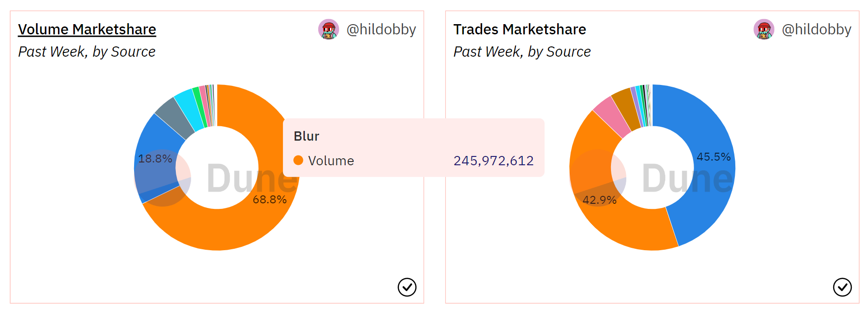Select the orange 68.8% slice in Volume chart
Image resolution: width=868 pixels, height=311 pixels.
[232, 227]
